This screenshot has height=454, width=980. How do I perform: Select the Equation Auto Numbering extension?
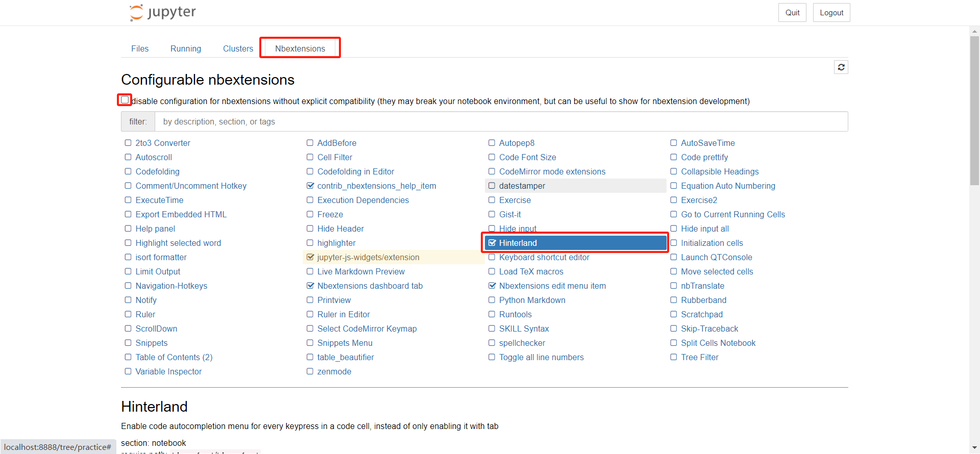pyautogui.click(x=728, y=186)
